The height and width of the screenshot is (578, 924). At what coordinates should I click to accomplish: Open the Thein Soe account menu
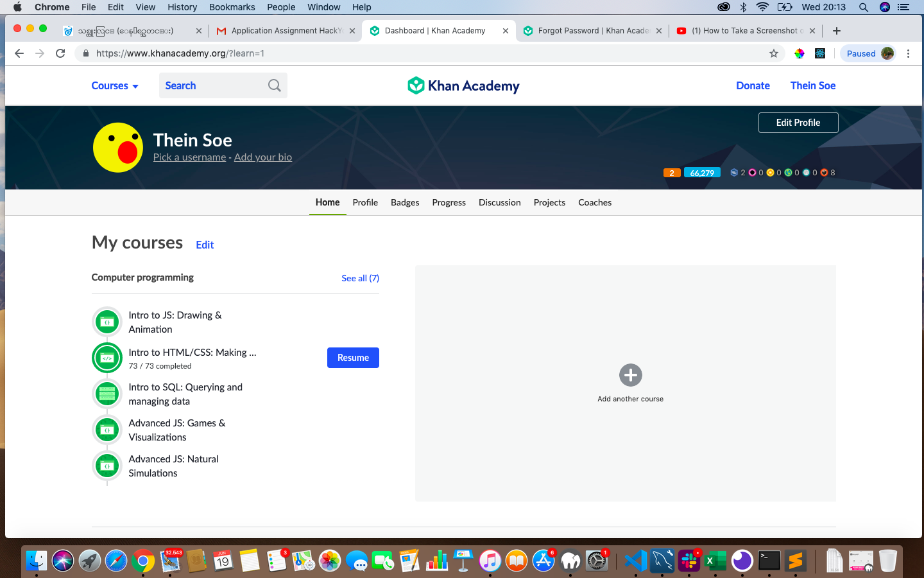click(x=813, y=85)
